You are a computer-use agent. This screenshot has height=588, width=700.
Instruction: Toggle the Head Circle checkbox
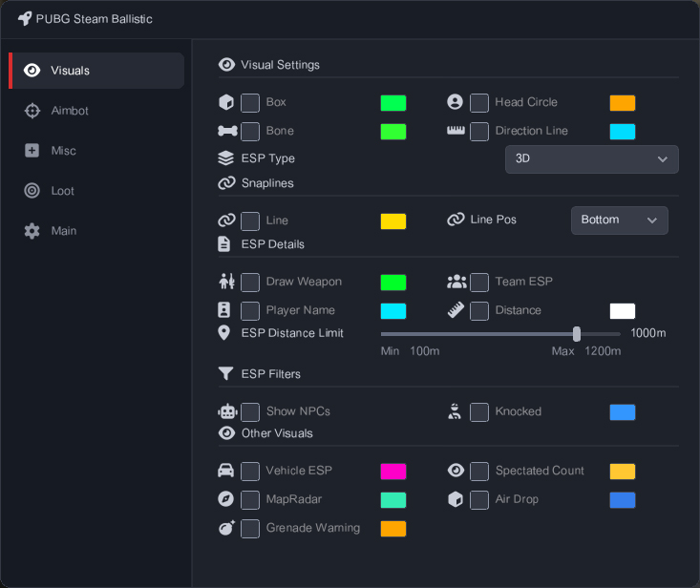(x=479, y=102)
